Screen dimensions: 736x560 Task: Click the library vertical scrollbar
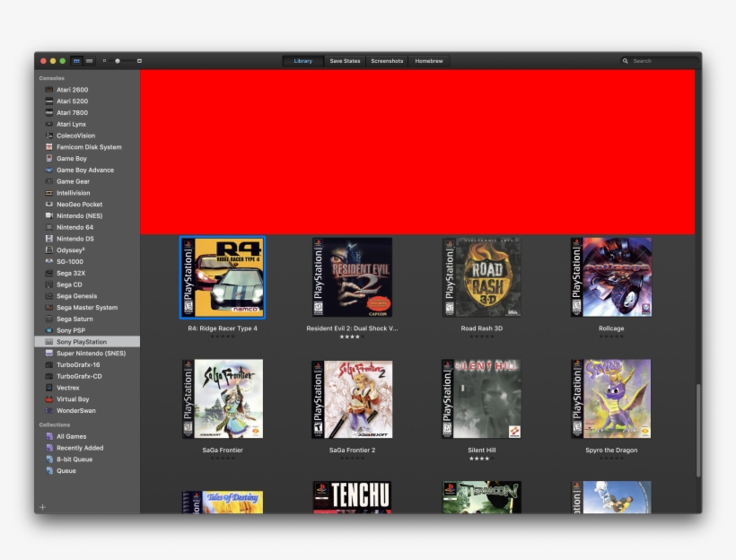click(698, 430)
